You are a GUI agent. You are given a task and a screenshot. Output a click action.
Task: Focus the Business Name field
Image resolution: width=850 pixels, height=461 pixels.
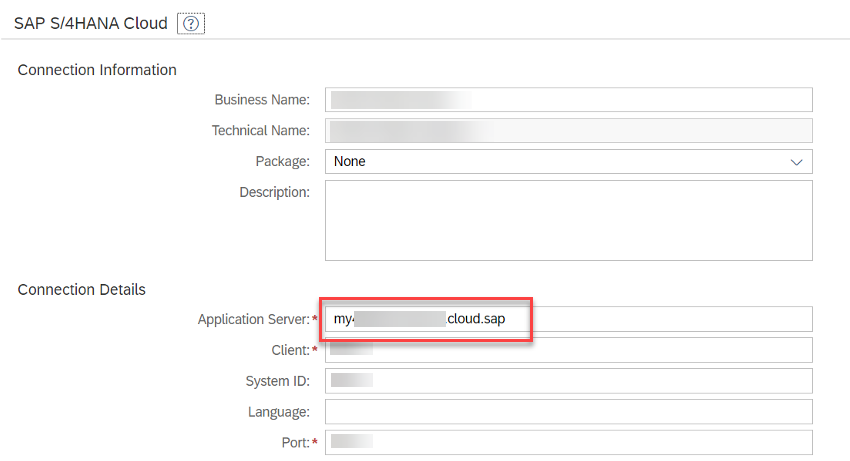pyautogui.click(x=569, y=100)
